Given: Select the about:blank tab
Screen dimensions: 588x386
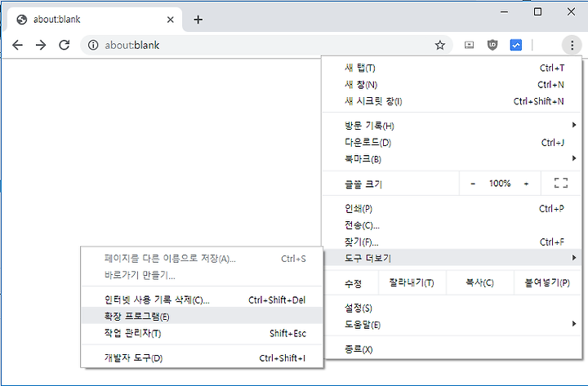Looking at the screenshot, I should (x=95, y=20).
